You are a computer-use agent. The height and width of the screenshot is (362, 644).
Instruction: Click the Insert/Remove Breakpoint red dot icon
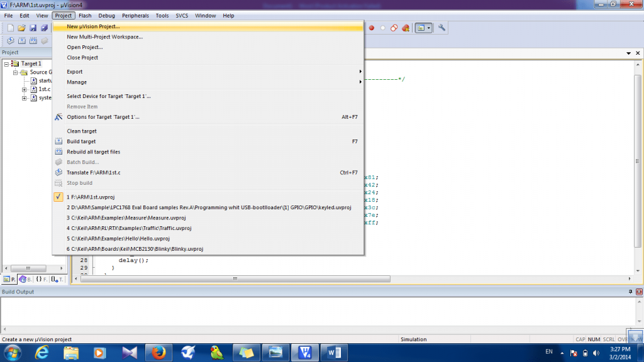[371, 28]
